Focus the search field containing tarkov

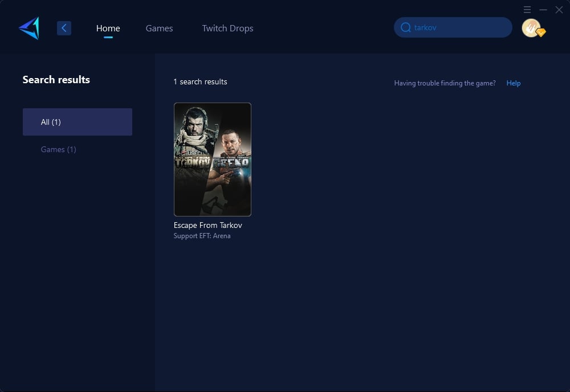[453, 27]
